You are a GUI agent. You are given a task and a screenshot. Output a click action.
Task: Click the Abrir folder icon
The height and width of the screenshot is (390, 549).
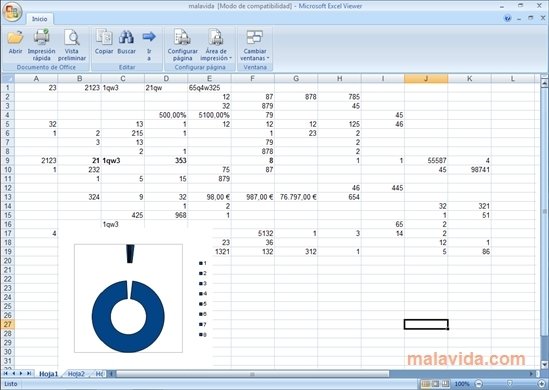click(x=15, y=37)
